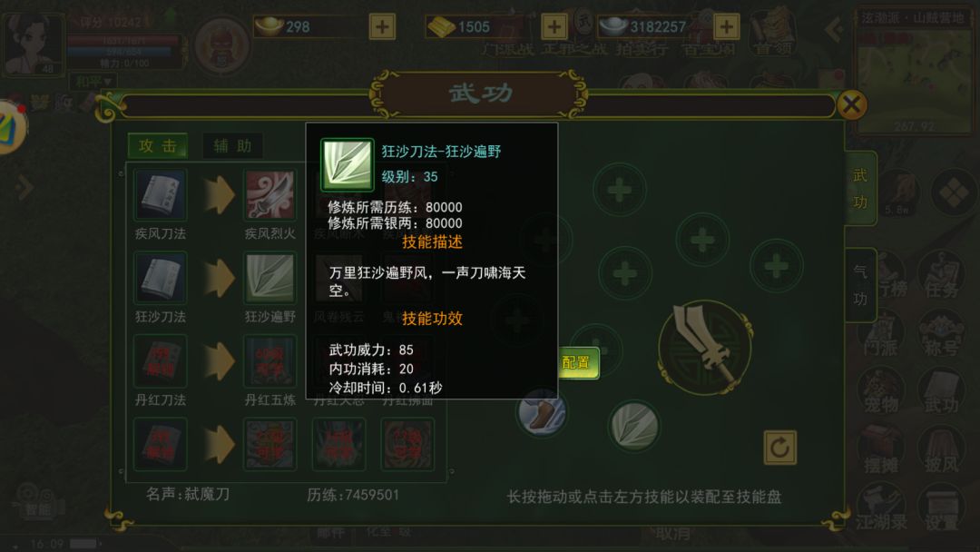Viewport: 980px width, 552px height.
Task: Click the 狂沙遍野 slot at the bottom of the wheel
Action: coord(633,426)
